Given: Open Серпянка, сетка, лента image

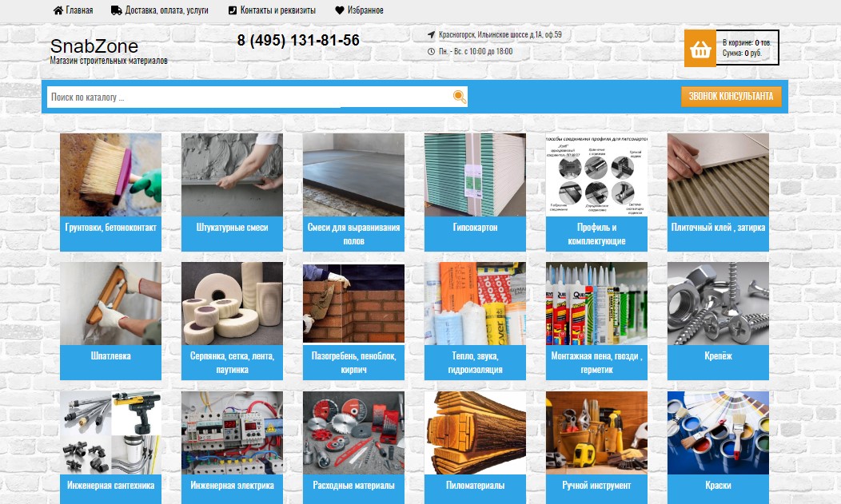Looking at the screenshot, I should coord(232,304).
